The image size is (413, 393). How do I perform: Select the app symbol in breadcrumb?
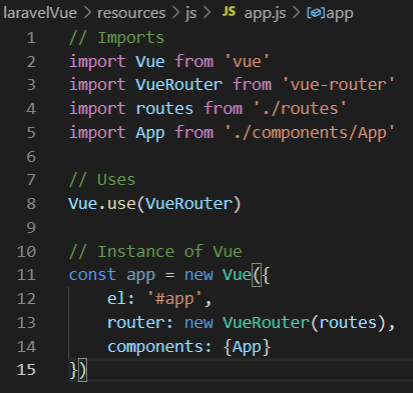pyautogui.click(x=340, y=14)
